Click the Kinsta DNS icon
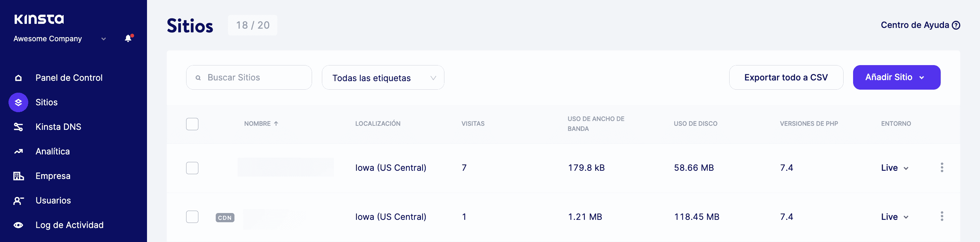Image resolution: width=980 pixels, height=242 pixels. pos(18,127)
